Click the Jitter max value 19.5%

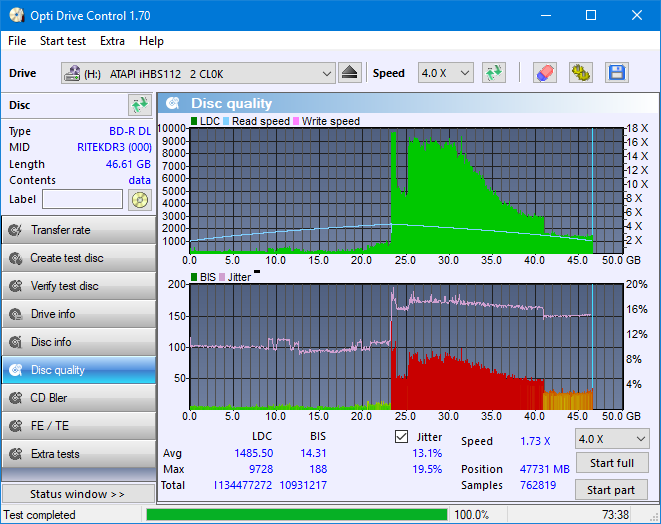click(427, 469)
